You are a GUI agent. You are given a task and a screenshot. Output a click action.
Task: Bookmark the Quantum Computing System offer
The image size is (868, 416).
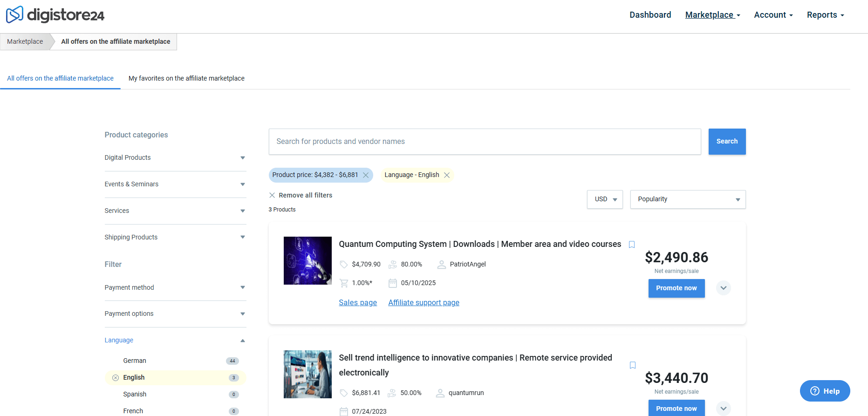click(632, 245)
